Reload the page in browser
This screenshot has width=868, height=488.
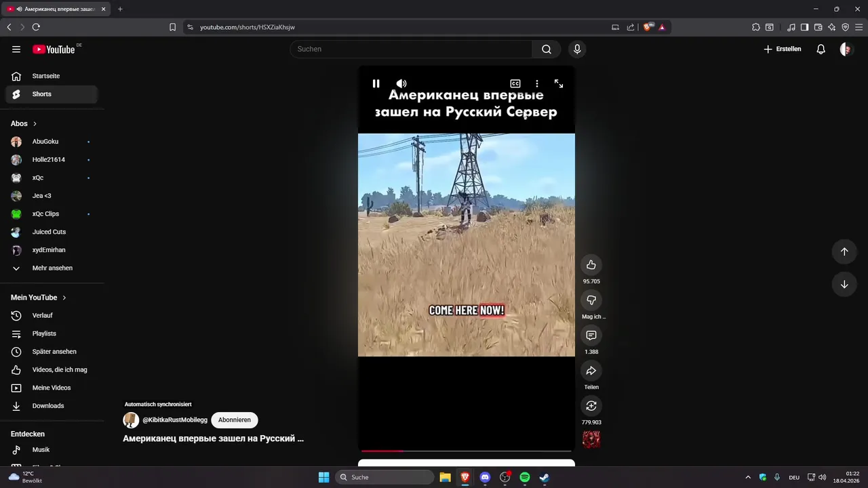click(x=36, y=27)
